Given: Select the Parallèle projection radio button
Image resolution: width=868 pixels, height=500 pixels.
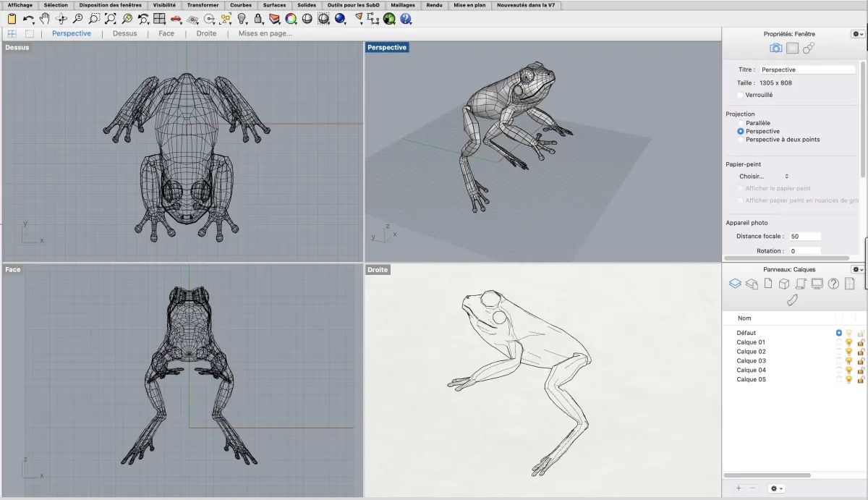Looking at the screenshot, I should pyautogui.click(x=741, y=123).
